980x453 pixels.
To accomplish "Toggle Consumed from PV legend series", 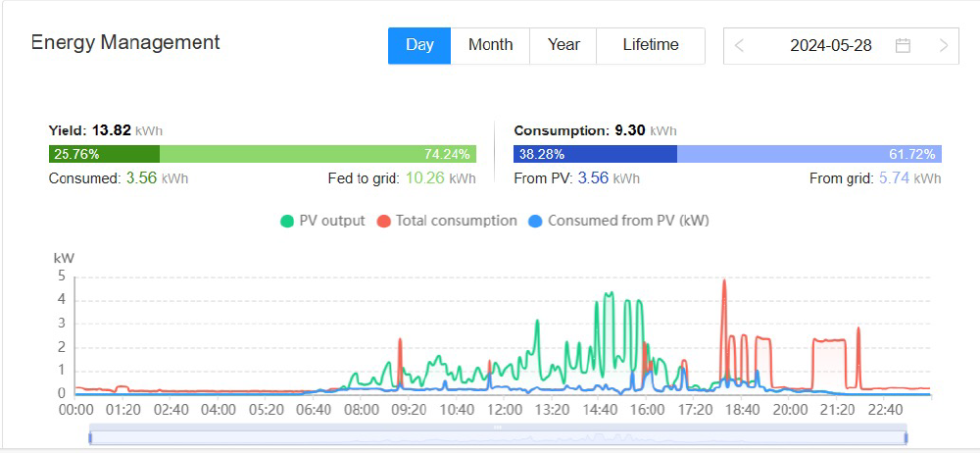I will point(627,221).
